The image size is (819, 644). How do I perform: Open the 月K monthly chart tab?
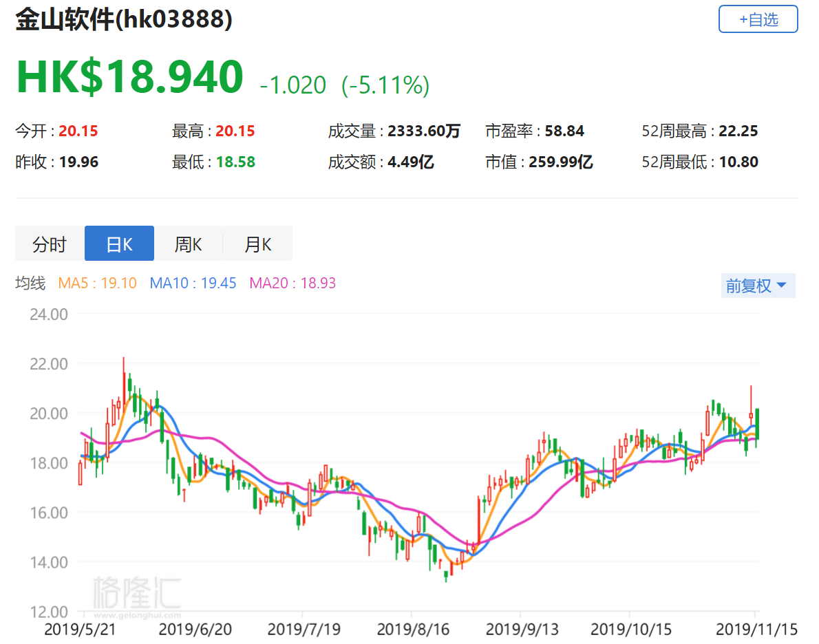[257, 244]
